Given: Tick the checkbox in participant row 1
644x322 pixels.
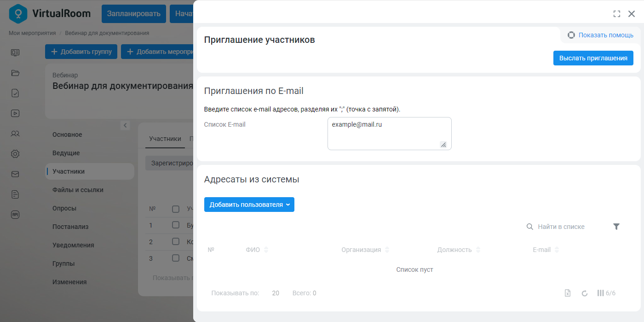Looking at the screenshot, I should click(x=176, y=225).
